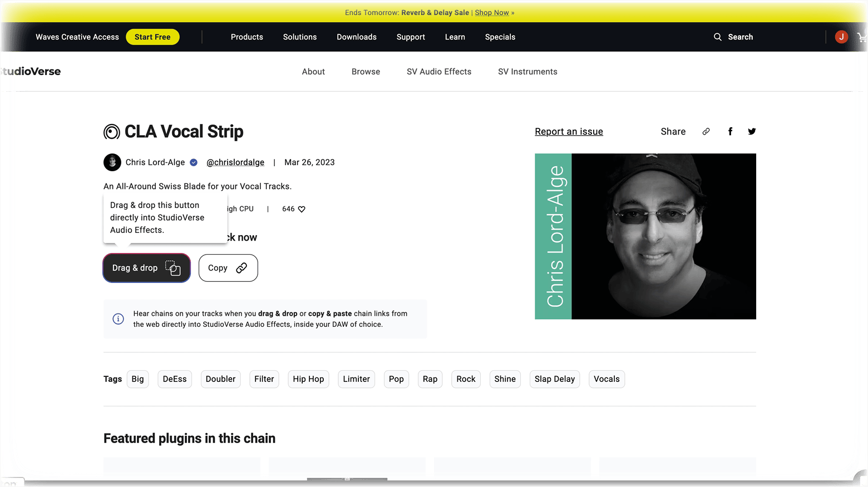
Task: Click the Chris Lord-Alge portrait image
Action: click(x=645, y=236)
